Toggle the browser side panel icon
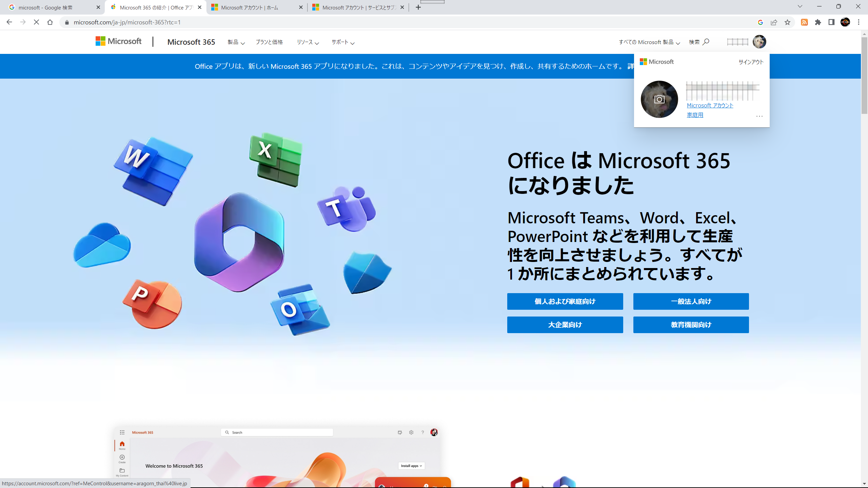The image size is (868, 488). pyautogui.click(x=831, y=22)
